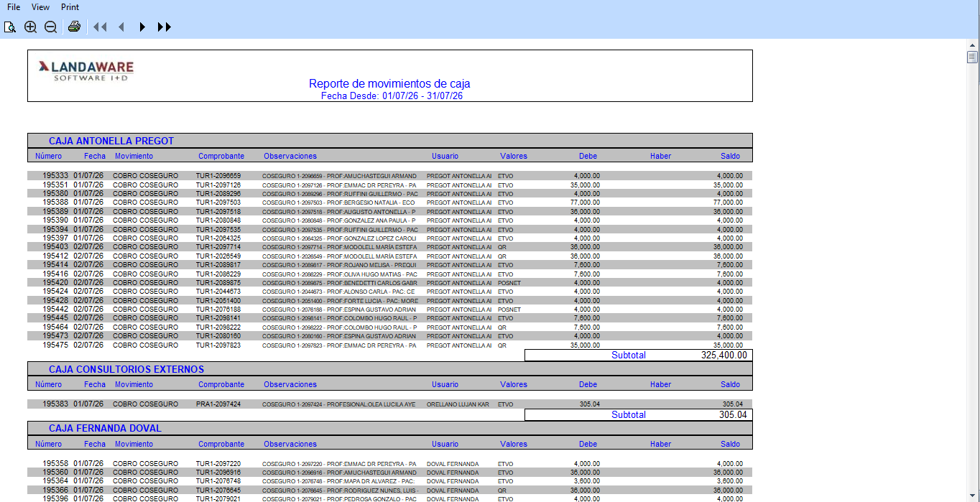Click the Landaware logo
The height and width of the screenshot is (502, 980).
[86, 70]
